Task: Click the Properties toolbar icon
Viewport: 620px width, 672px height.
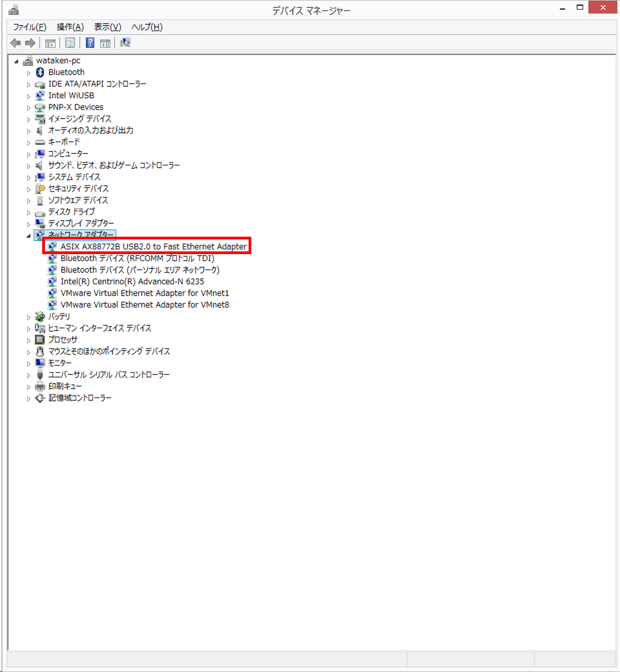Action: point(70,43)
